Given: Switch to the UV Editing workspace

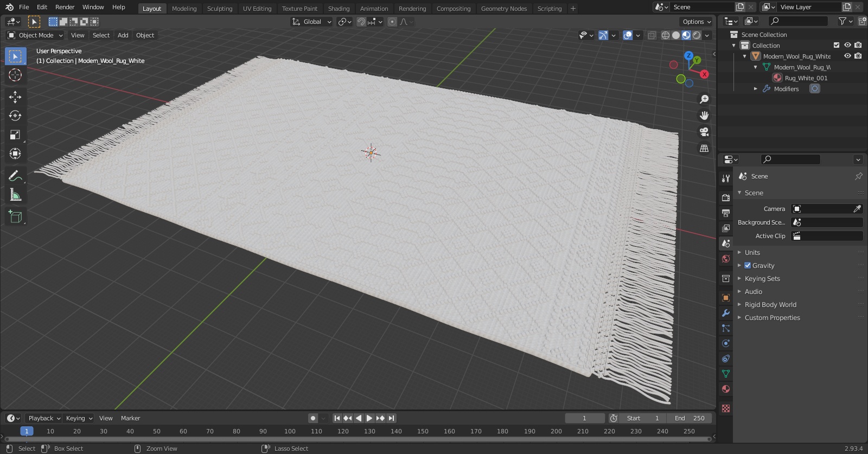Looking at the screenshot, I should (x=257, y=8).
